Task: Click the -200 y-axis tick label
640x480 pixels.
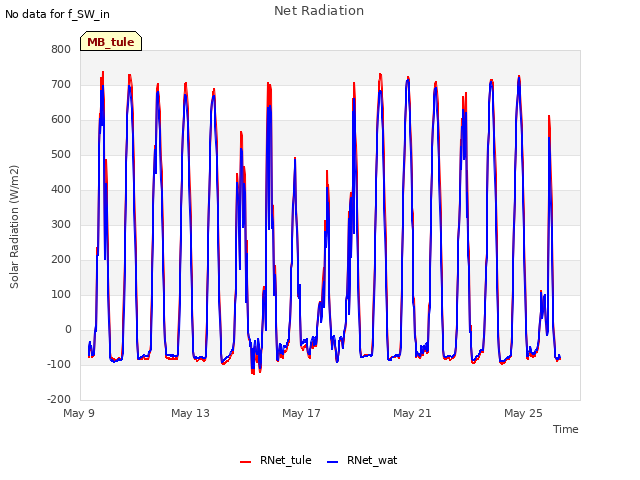Action: pos(59,399)
